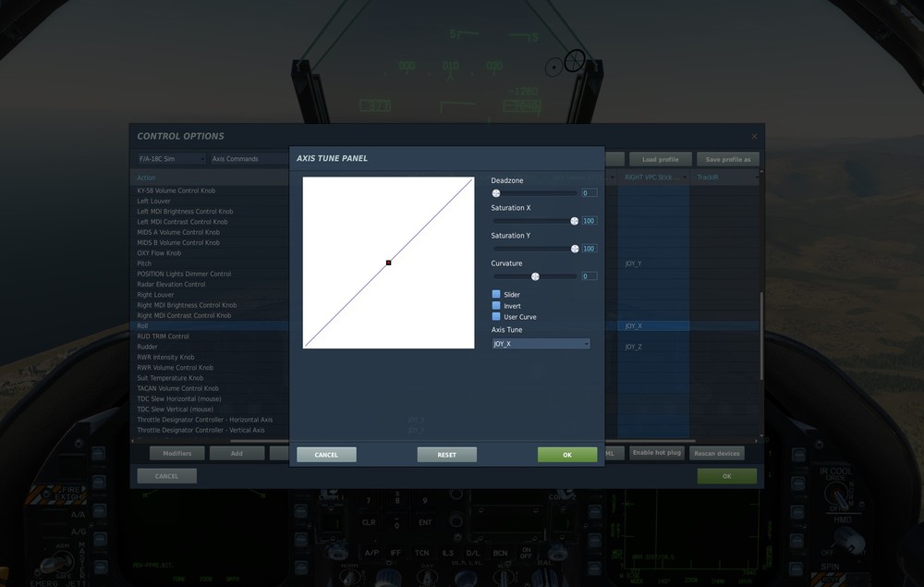Confirm Axis Tune Panel with OK

[x=567, y=455]
